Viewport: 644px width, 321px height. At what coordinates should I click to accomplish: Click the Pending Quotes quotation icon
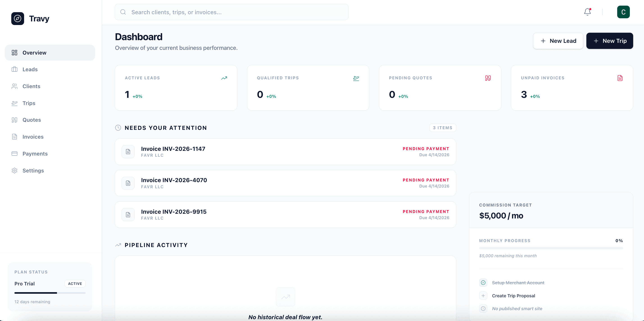488,78
